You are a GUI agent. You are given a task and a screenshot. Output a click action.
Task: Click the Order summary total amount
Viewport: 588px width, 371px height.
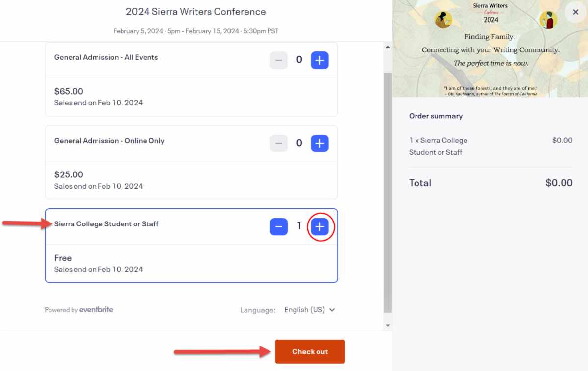point(559,183)
